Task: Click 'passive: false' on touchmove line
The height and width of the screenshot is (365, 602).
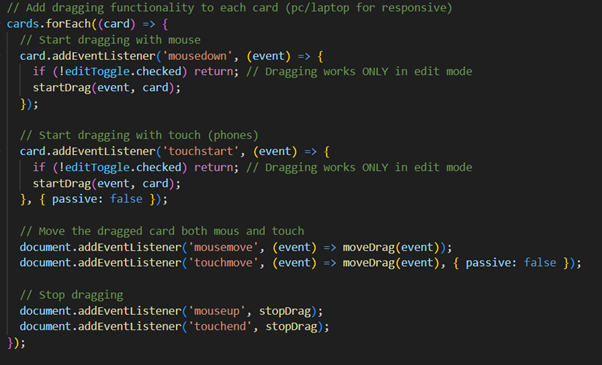Action: [x=511, y=263]
